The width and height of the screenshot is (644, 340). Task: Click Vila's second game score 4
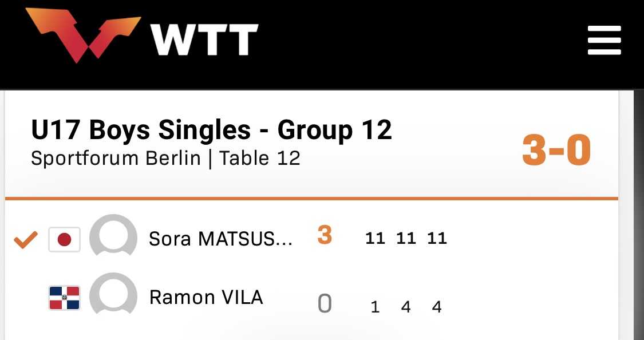406,307
